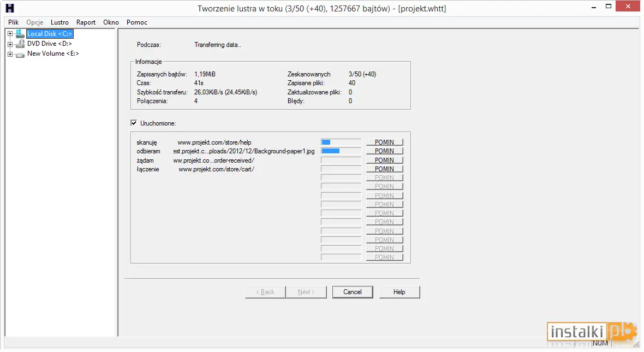
Task: Click the NUM indicator in status bar
Action: click(600, 343)
